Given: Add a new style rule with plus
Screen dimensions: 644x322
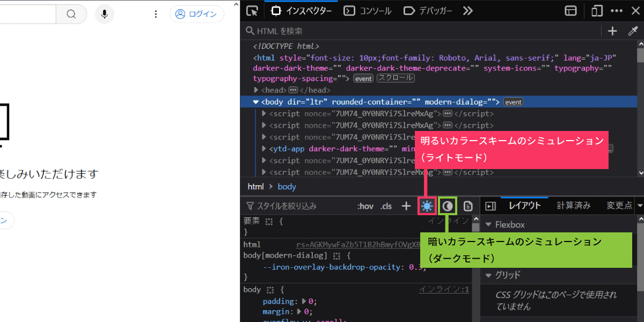Looking at the screenshot, I should tap(406, 206).
